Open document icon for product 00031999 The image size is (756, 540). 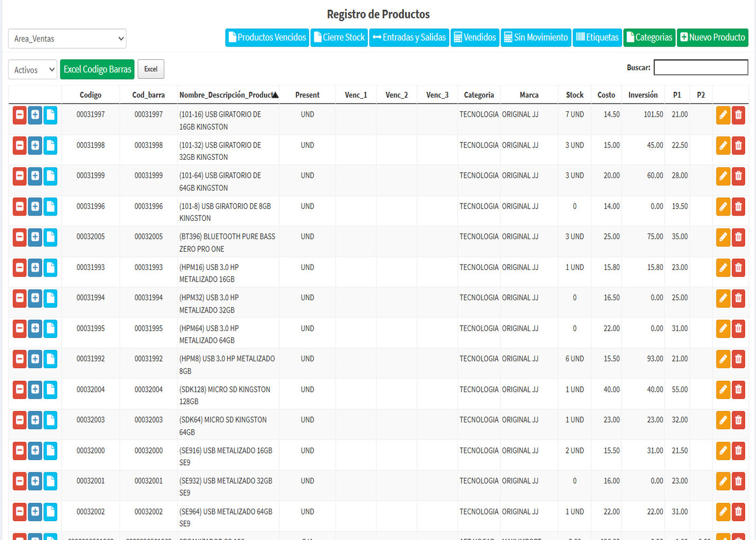(x=50, y=176)
